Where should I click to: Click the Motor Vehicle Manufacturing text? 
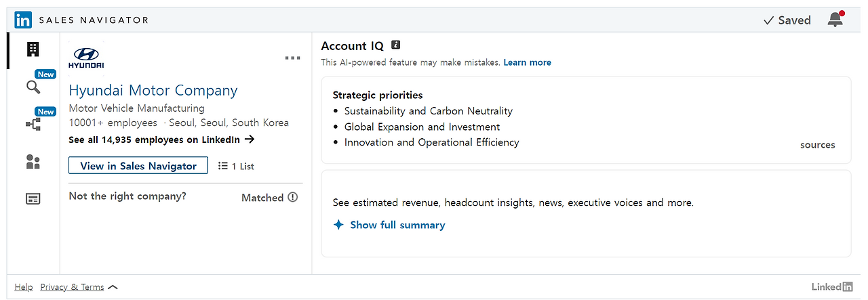[136, 108]
